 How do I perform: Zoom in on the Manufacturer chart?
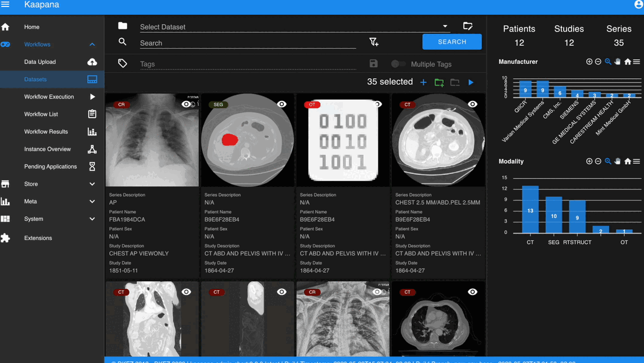[x=589, y=61]
